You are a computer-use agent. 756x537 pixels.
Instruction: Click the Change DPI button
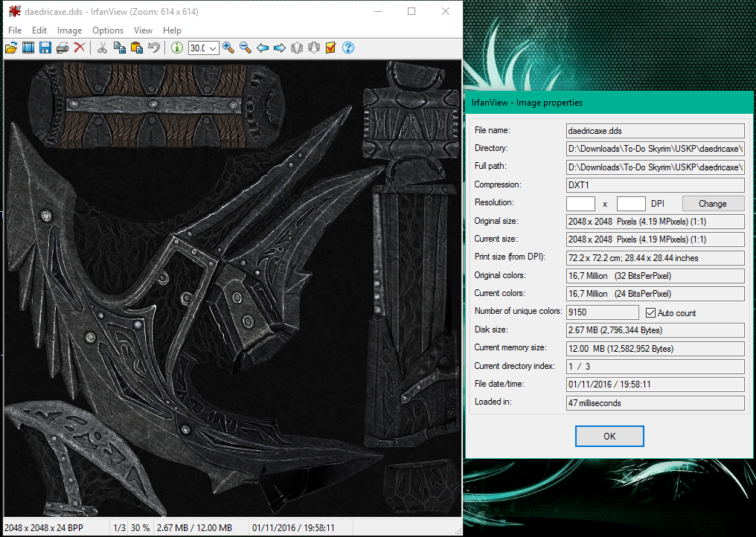[x=712, y=204]
